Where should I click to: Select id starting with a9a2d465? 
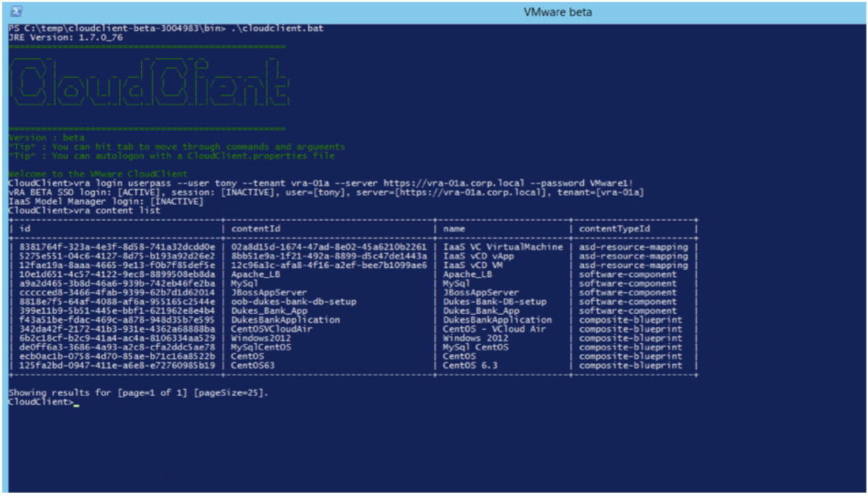[117, 284]
